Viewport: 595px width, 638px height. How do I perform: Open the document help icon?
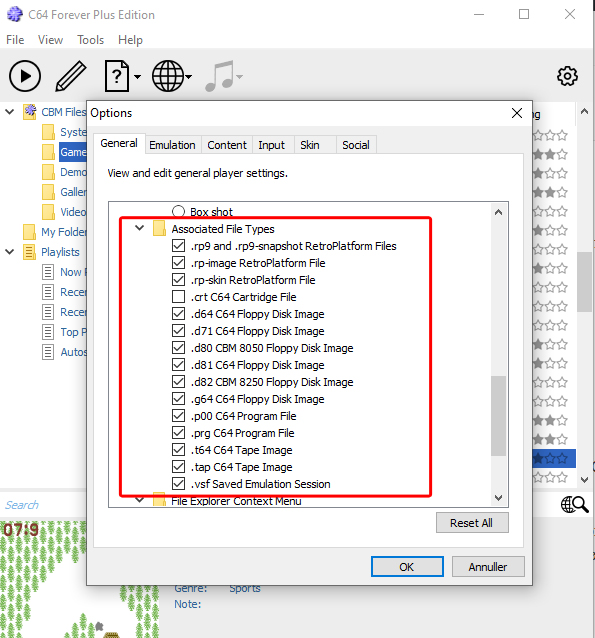[117, 76]
